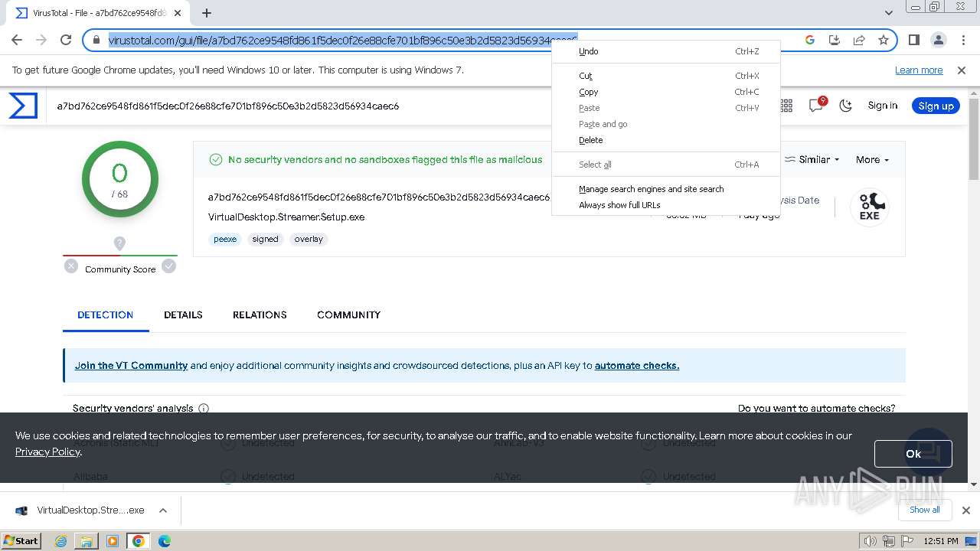This screenshot has width=980, height=551.
Task: Vote positive with the community check icon
Action: click(x=169, y=266)
